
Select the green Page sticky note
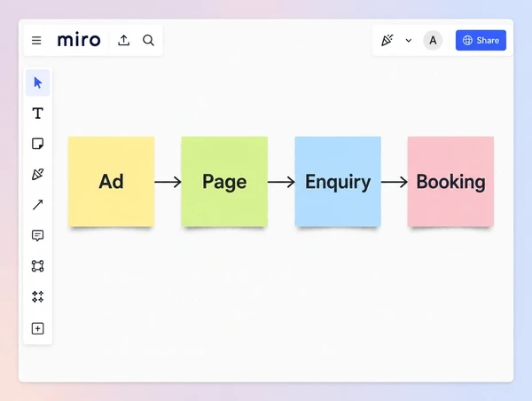click(x=224, y=181)
